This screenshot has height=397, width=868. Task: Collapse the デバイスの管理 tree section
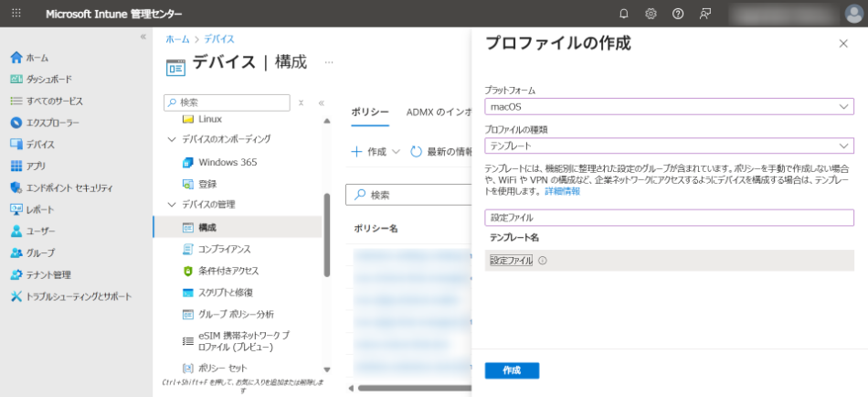[x=171, y=204]
